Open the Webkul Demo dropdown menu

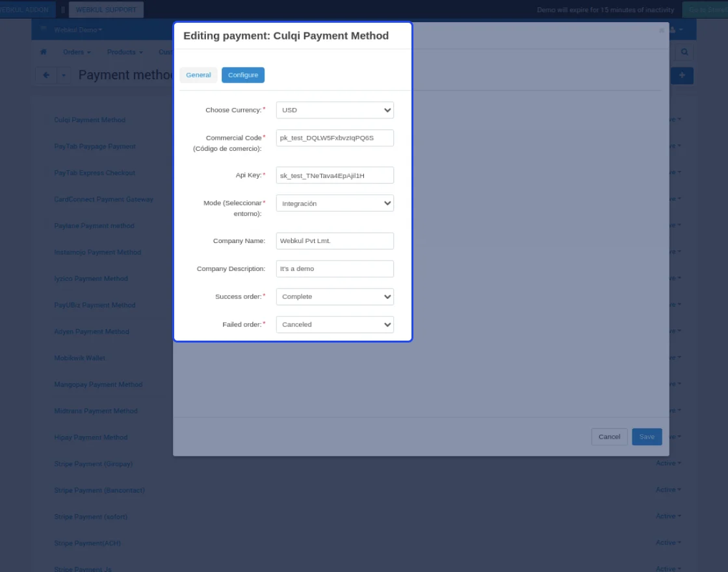point(77,30)
